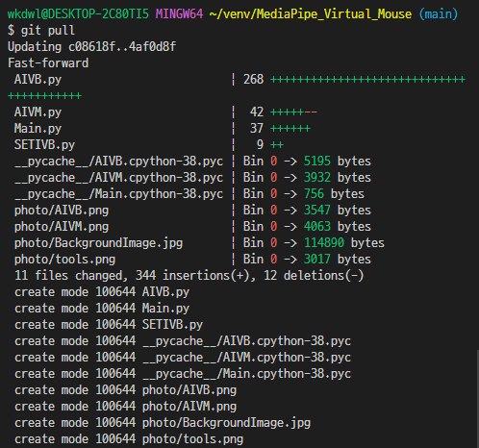Click the change count 268
The height and width of the screenshot is (448, 479).
click(x=253, y=80)
